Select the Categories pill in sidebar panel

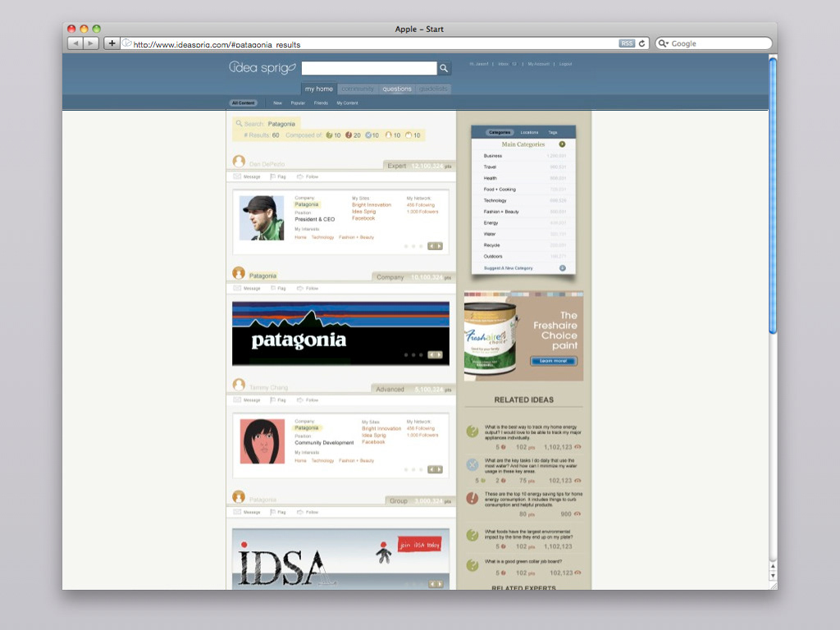point(500,132)
